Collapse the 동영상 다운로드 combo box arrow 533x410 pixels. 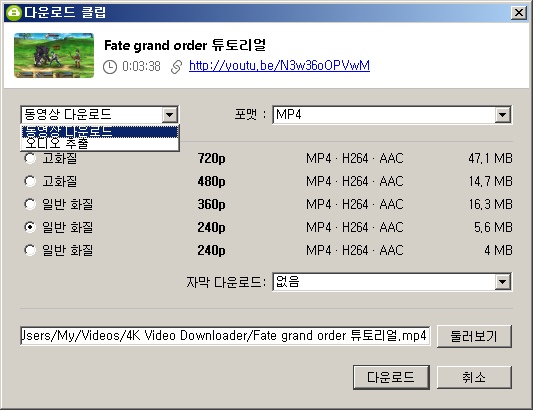click(x=170, y=115)
